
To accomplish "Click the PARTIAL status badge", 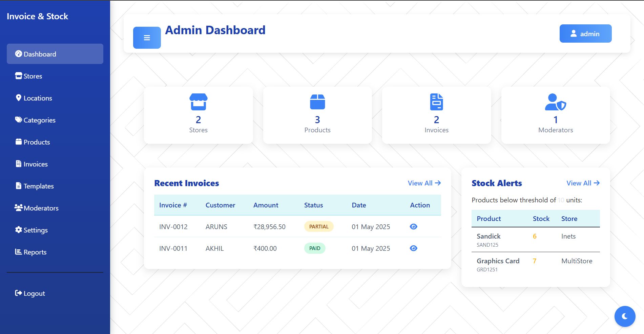I will point(319,226).
